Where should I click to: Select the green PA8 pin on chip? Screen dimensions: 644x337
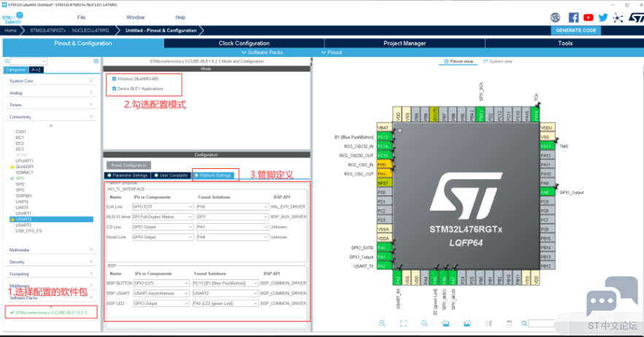pos(548,192)
